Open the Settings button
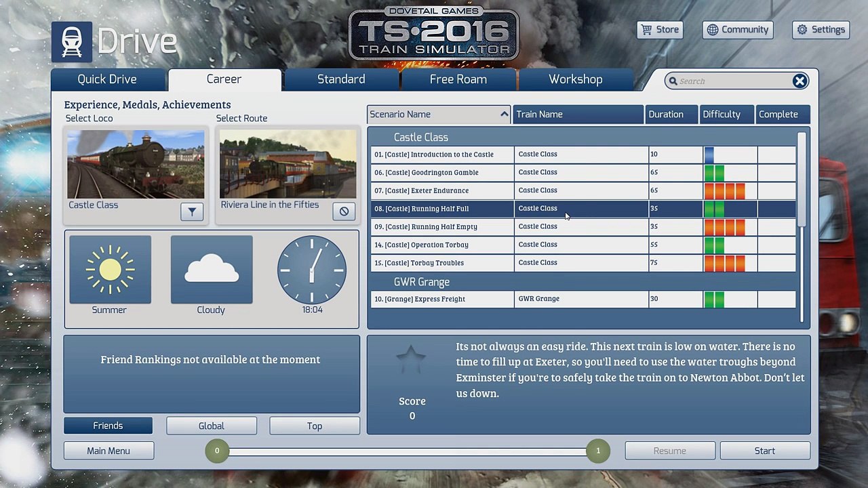The width and height of the screenshot is (868, 488). click(x=821, y=30)
